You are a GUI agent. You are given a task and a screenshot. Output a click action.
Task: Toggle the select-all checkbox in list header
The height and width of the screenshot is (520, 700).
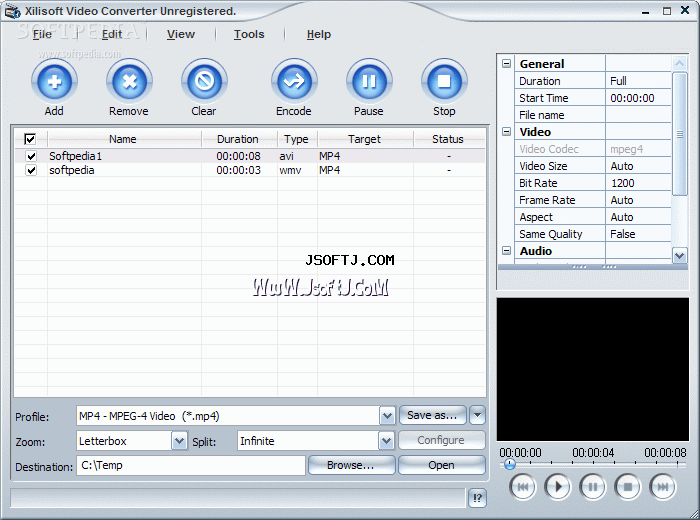click(30, 139)
